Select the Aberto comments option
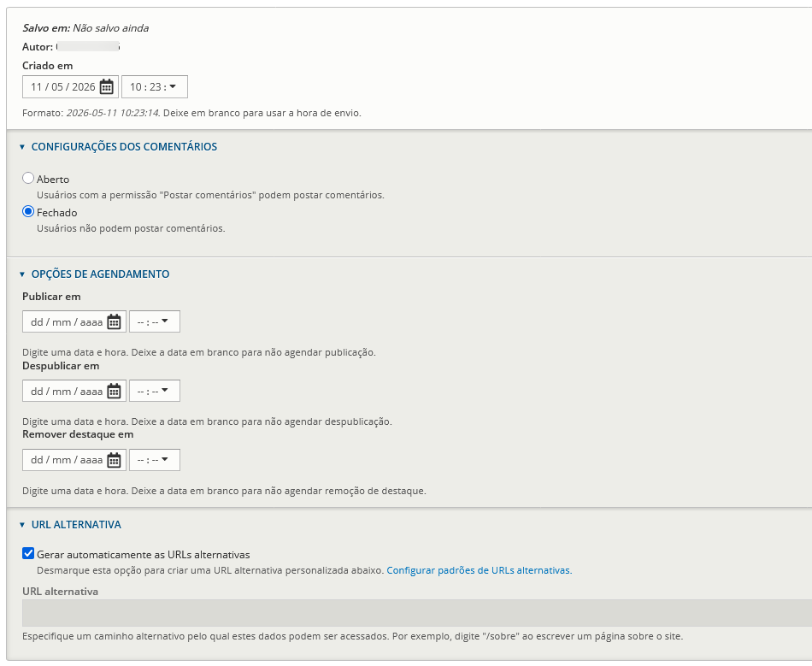The image size is (812, 666). 28,178
